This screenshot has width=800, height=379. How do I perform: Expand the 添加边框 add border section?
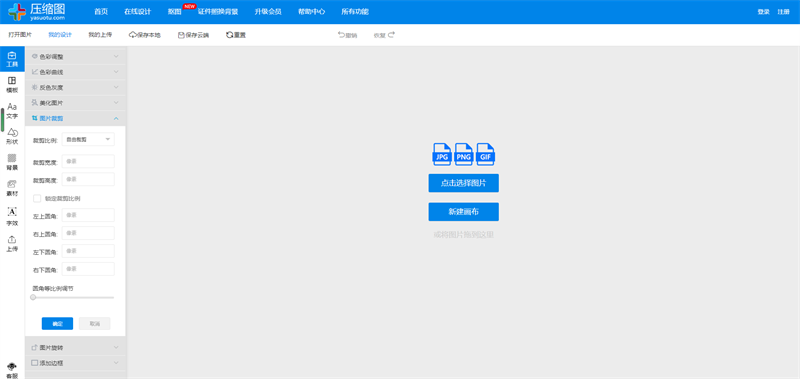pyautogui.click(x=75, y=363)
